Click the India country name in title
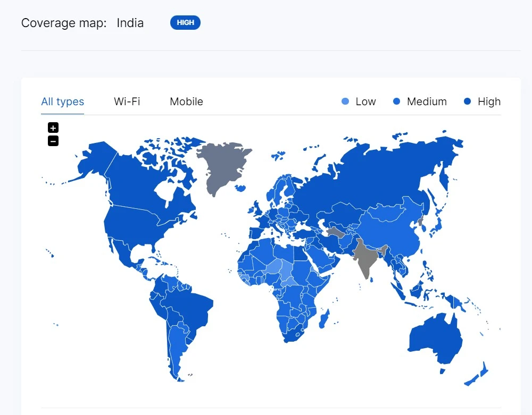This screenshot has height=415, width=532. [x=130, y=23]
